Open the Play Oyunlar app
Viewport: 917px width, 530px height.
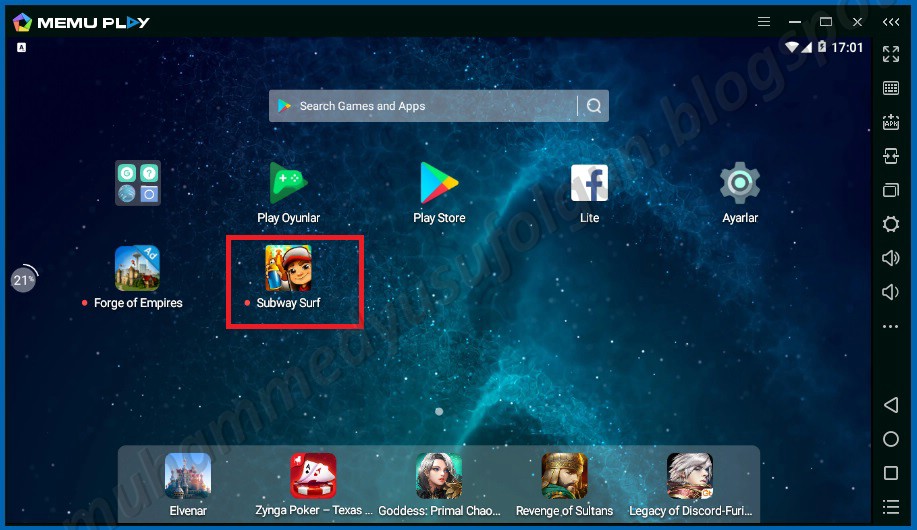[x=288, y=183]
